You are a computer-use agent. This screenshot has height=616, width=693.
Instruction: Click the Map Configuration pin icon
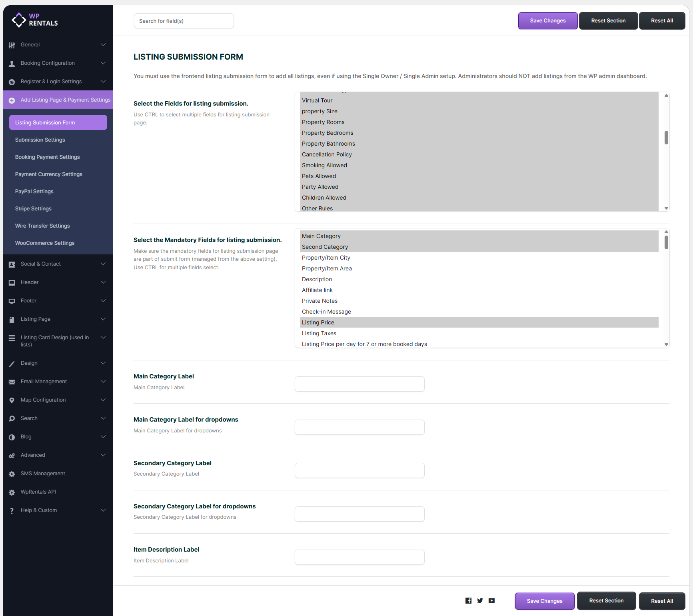(x=12, y=400)
